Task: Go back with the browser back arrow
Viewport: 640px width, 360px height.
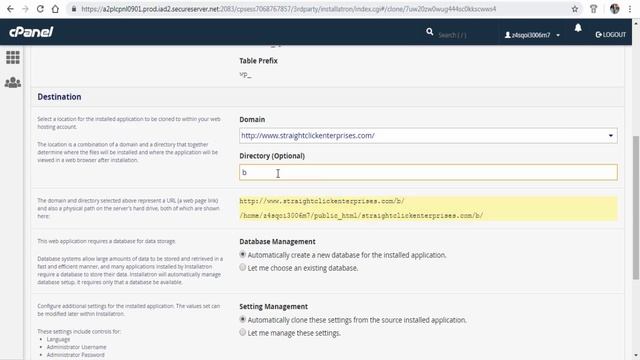Action: (x=10, y=9)
